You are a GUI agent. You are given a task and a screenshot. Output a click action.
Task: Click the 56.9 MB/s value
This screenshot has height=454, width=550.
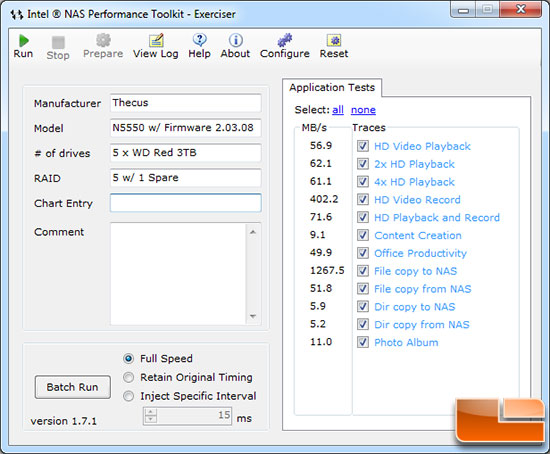click(321, 146)
